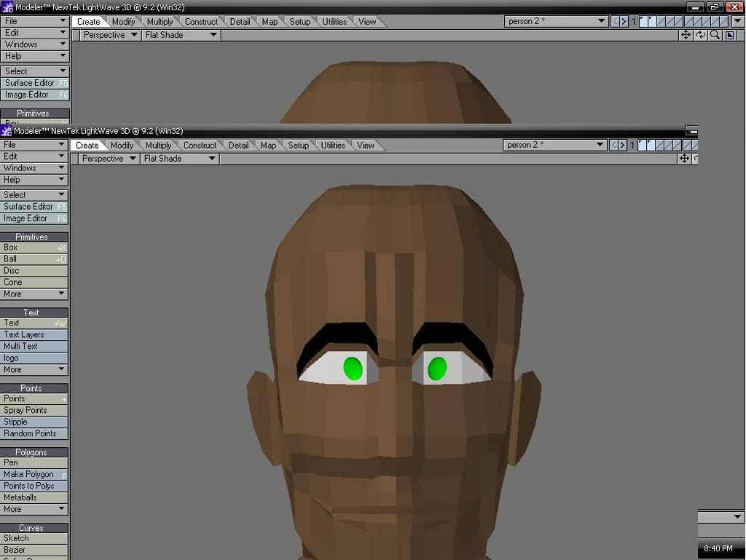
Task: Select the Metaballs tool
Action: click(x=34, y=497)
